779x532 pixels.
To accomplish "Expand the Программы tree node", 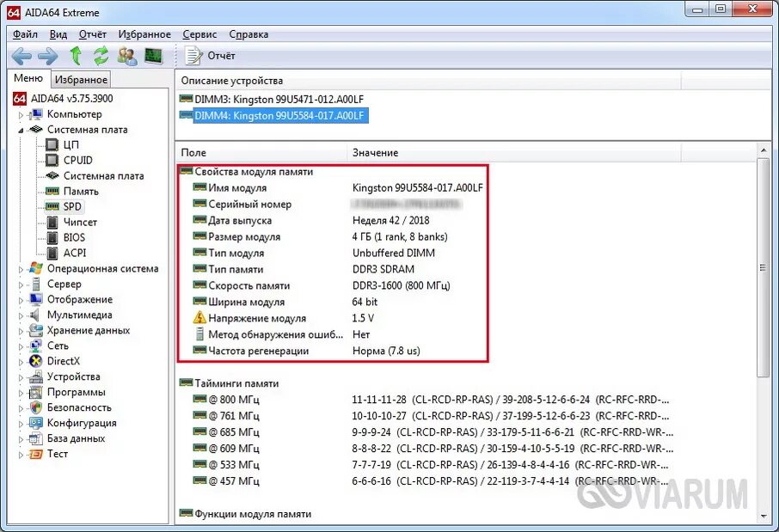I will click(21, 393).
